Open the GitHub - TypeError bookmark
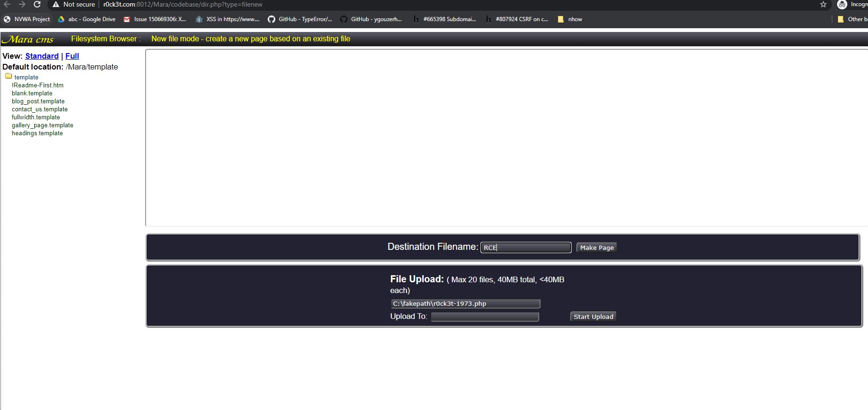 (x=300, y=19)
